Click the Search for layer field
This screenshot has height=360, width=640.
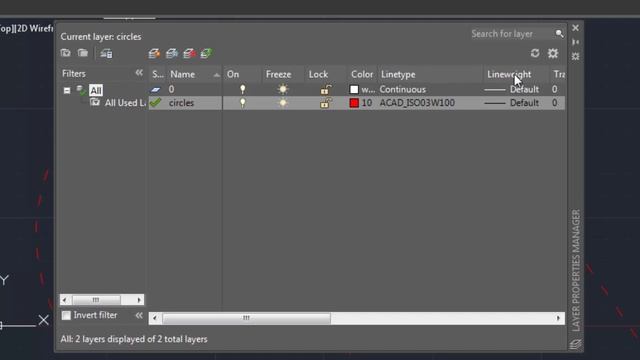[x=512, y=33]
